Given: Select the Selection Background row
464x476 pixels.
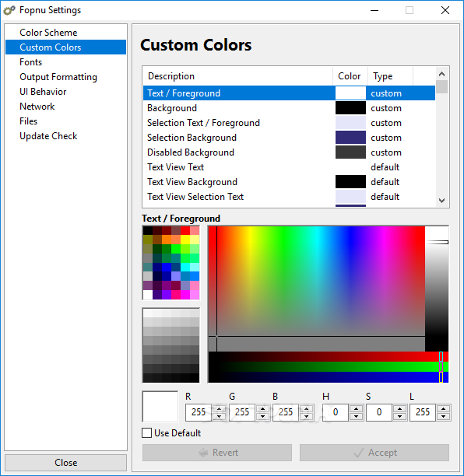Looking at the screenshot, I should pyautogui.click(x=289, y=138).
